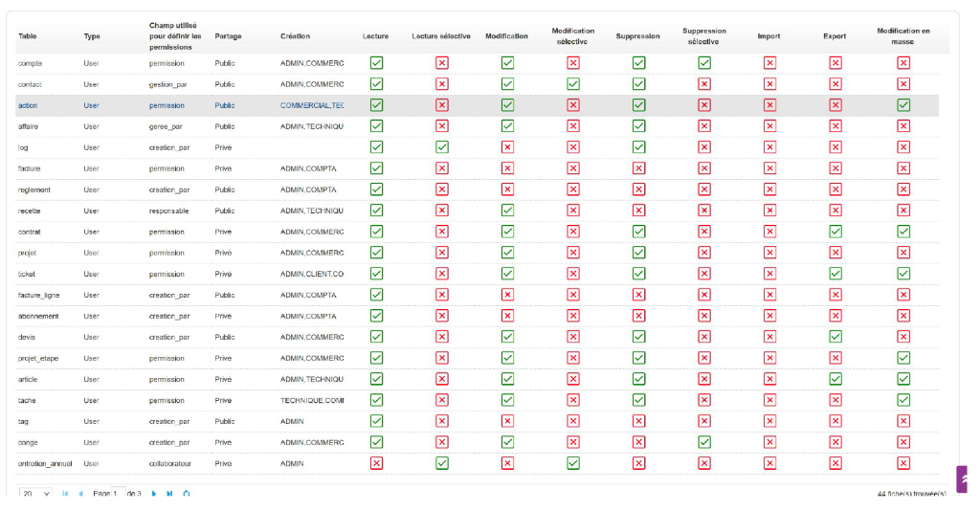Viewport: 980px width, 511px height.
Task: Open the rows-per-page dropdown showing 20
Action: (x=35, y=494)
